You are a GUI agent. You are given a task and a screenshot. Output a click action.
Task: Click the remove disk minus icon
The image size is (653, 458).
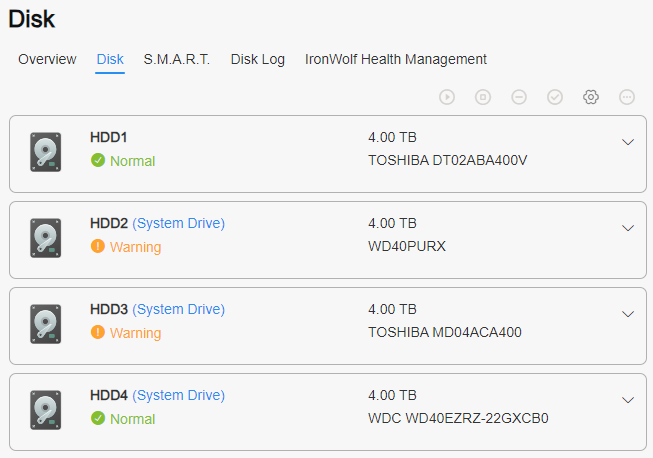(519, 97)
